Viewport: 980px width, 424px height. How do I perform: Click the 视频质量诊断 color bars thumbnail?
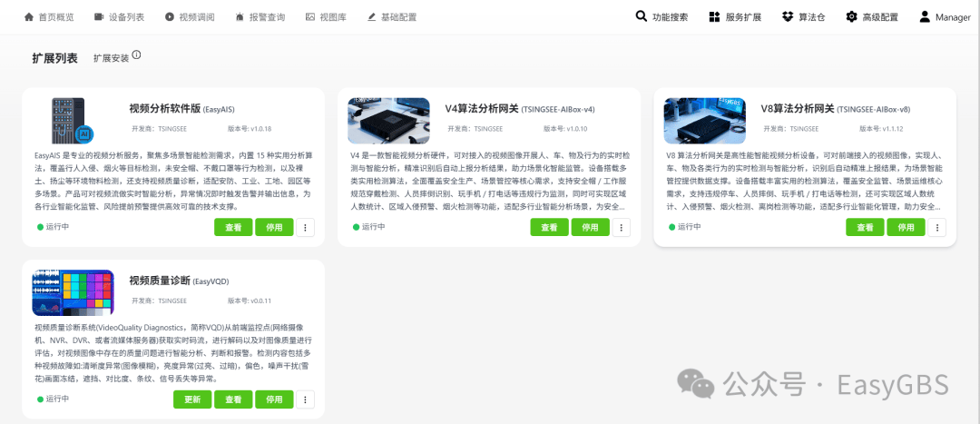(73, 292)
